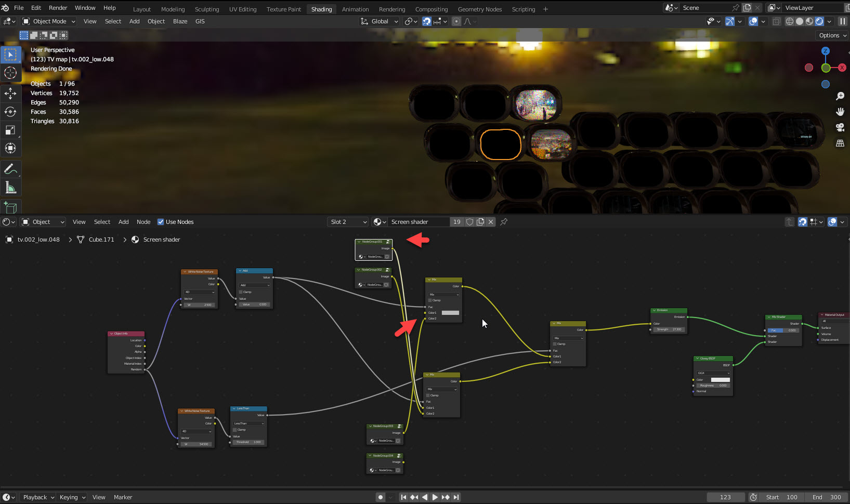Switch to the Shading workspace tab
The height and width of the screenshot is (504, 850).
pyautogui.click(x=321, y=9)
